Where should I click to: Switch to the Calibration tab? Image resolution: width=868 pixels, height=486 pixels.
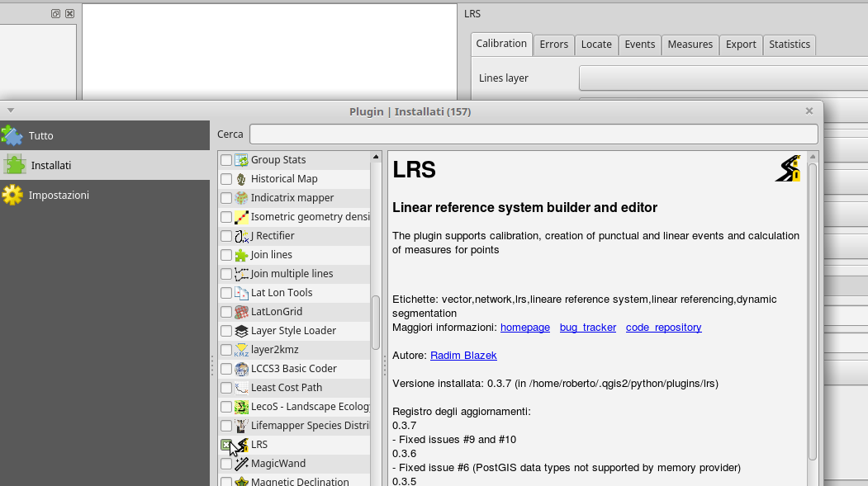pyautogui.click(x=501, y=44)
